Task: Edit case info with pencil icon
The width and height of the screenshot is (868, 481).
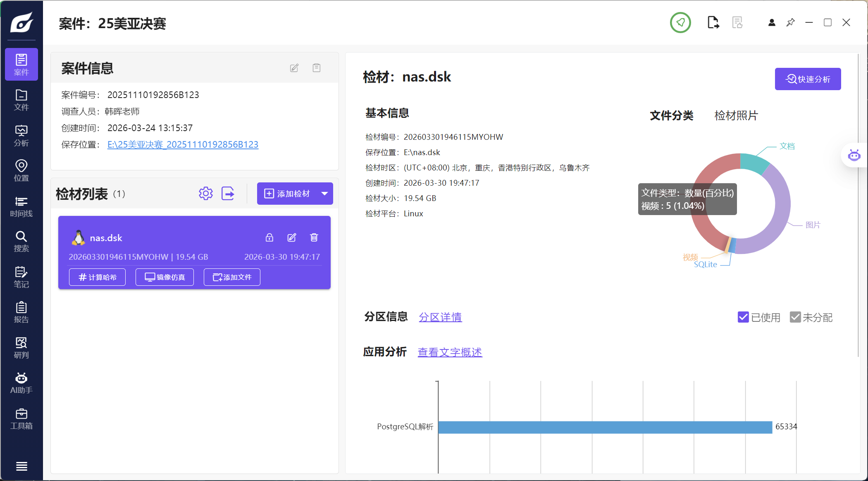Action: 294,68
